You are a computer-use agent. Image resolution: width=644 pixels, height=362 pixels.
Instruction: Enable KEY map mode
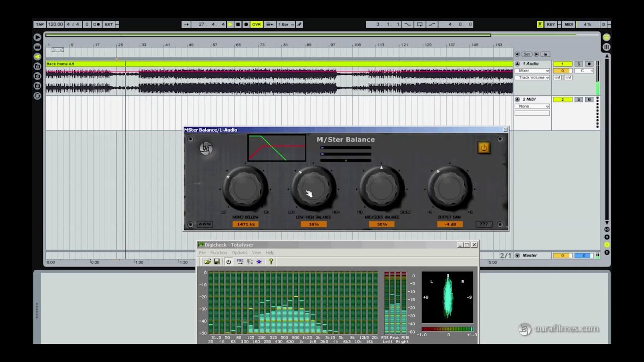[551, 24]
